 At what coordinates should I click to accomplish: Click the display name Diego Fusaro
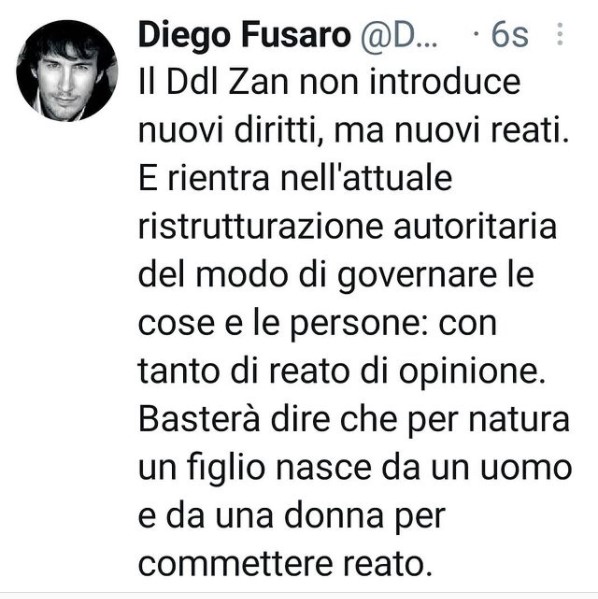tap(244, 35)
